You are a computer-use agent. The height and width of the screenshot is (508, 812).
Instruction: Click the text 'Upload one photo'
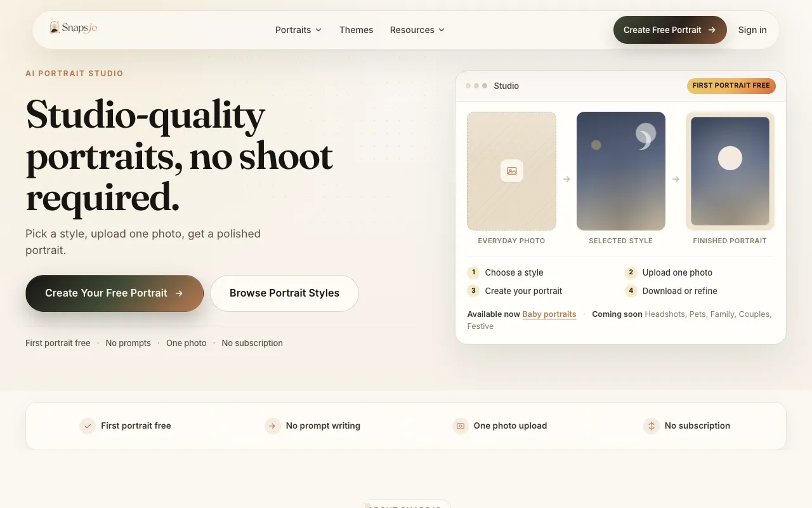(x=678, y=272)
